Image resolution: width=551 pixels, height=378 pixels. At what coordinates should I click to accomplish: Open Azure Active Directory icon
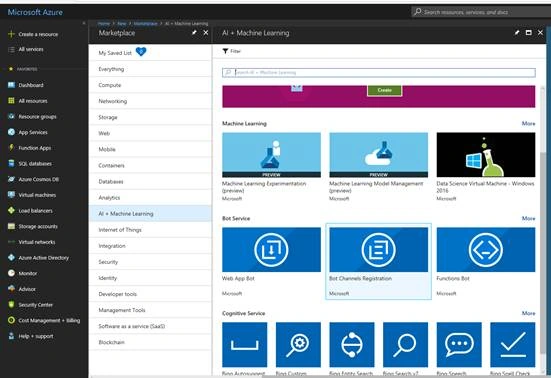pos(11,258)
